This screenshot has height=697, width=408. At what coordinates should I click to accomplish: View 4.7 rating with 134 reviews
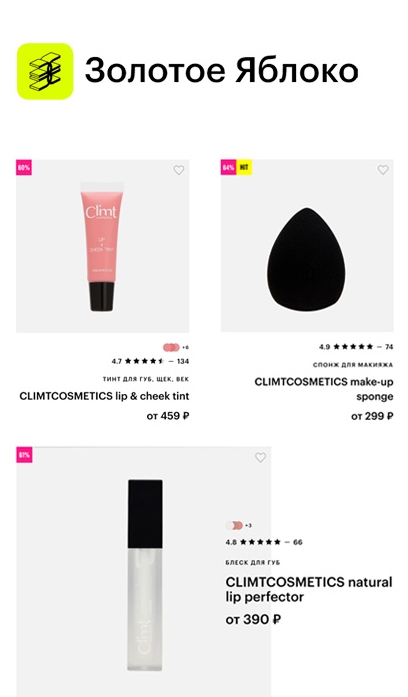point(150,361)
